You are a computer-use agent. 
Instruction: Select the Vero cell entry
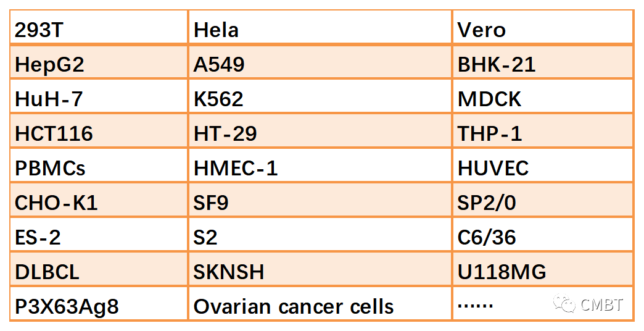click(482, 30)
